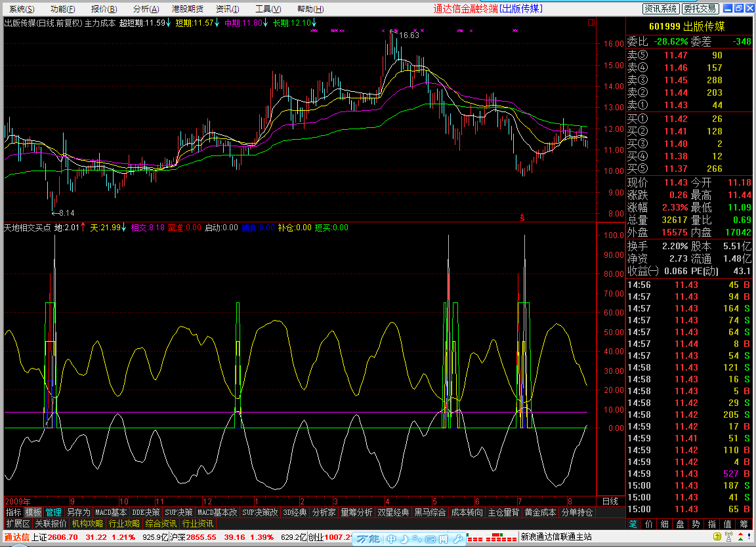Open the 综合资讯 tab
Image resolution: width=756 pixels, height=547 pixels.
161,523
